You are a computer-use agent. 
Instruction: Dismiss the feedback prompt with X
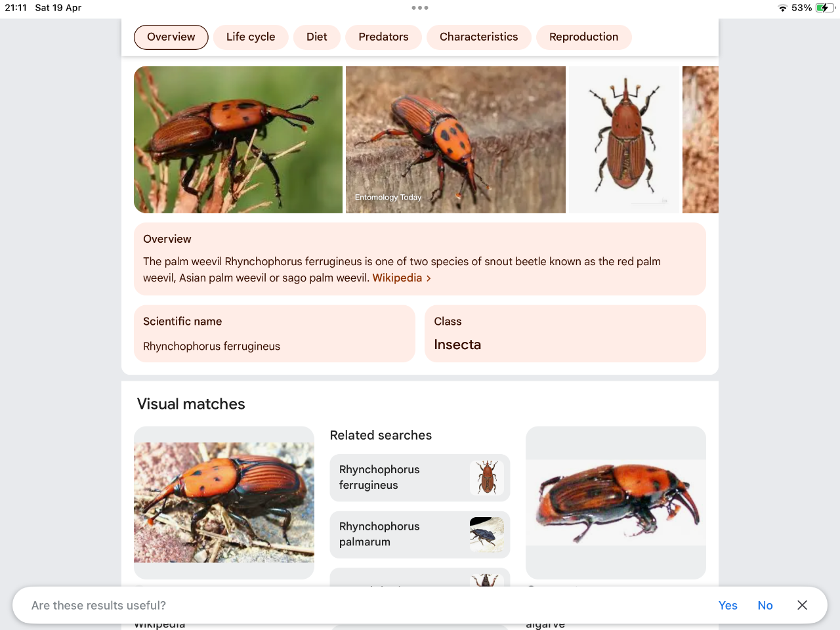pos(802,605)
